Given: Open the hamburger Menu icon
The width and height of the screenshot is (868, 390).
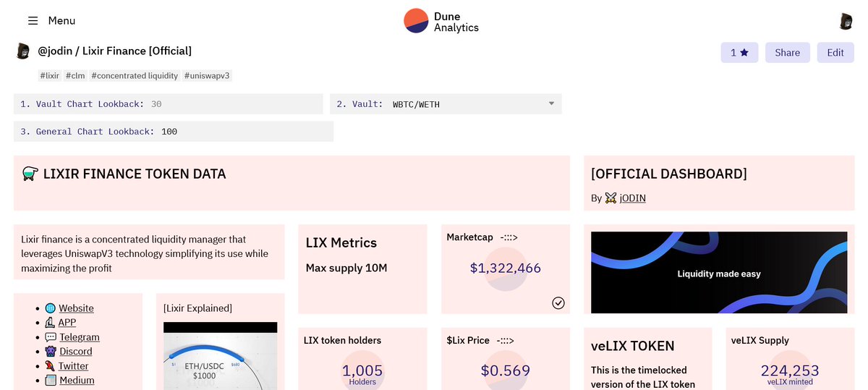Looking at the screenshot, I should coord(33,21).
